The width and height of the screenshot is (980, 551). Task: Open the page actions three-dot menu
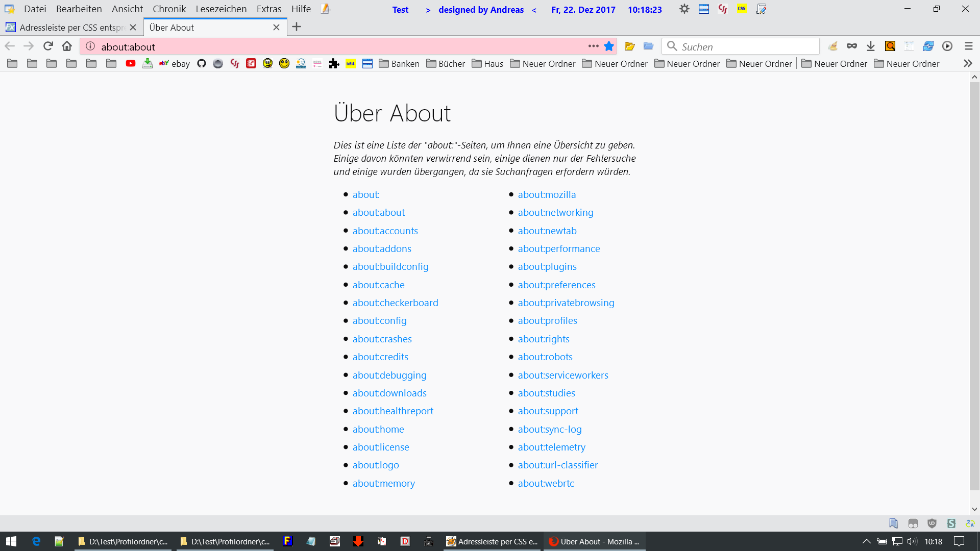click(593, 46)
